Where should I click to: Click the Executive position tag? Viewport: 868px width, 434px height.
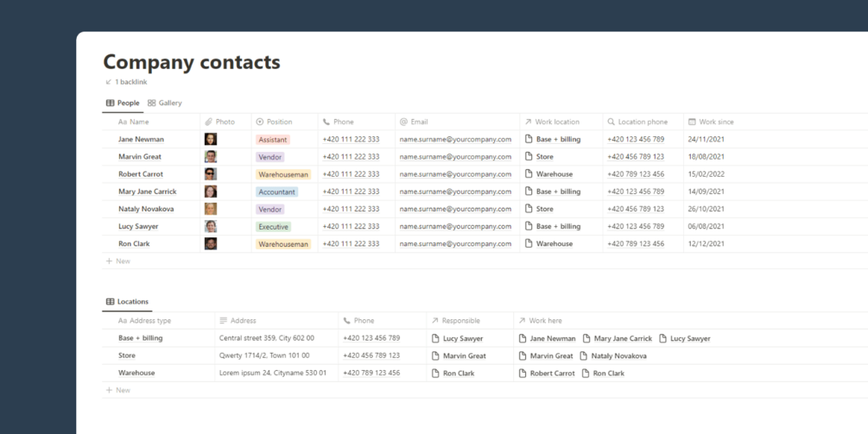[274, 227]
